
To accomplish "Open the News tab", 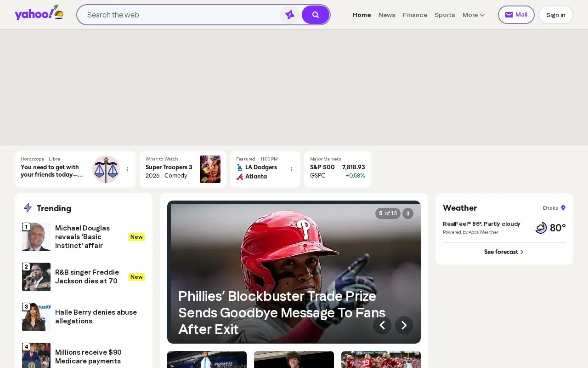I will 387,15.
